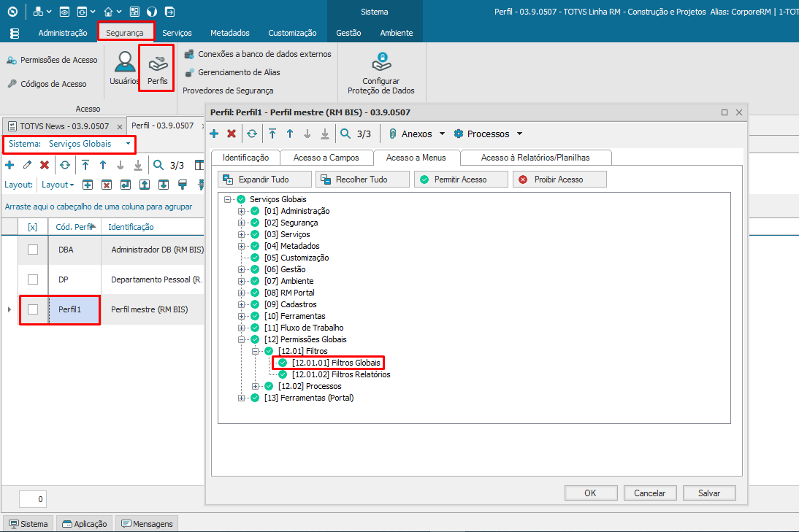
Task: Click the eye window icon in the quick access bar
Action: 64,11
